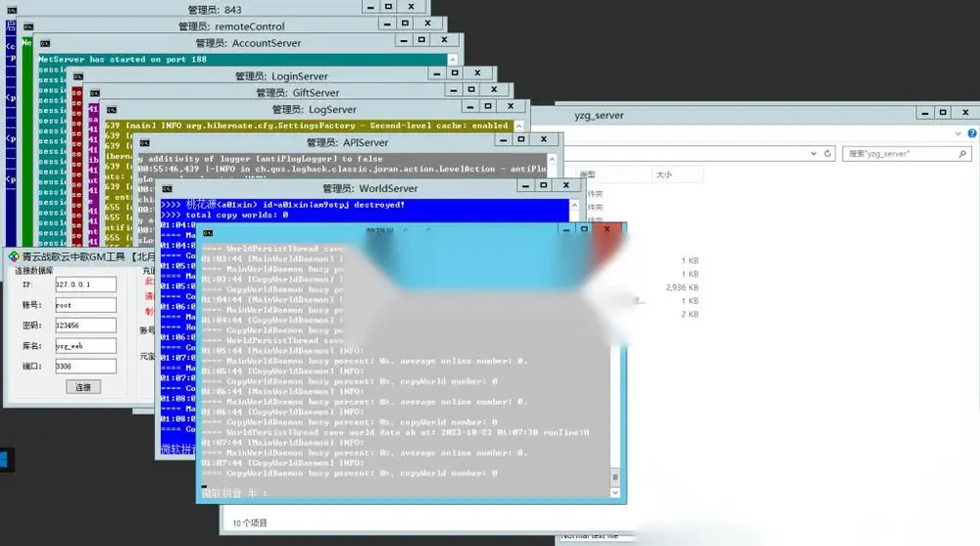The height and width of the screenshot is (546, 980).
Task: Click the front console's vertical scrollbar thumb
Action: coord(615,477)
